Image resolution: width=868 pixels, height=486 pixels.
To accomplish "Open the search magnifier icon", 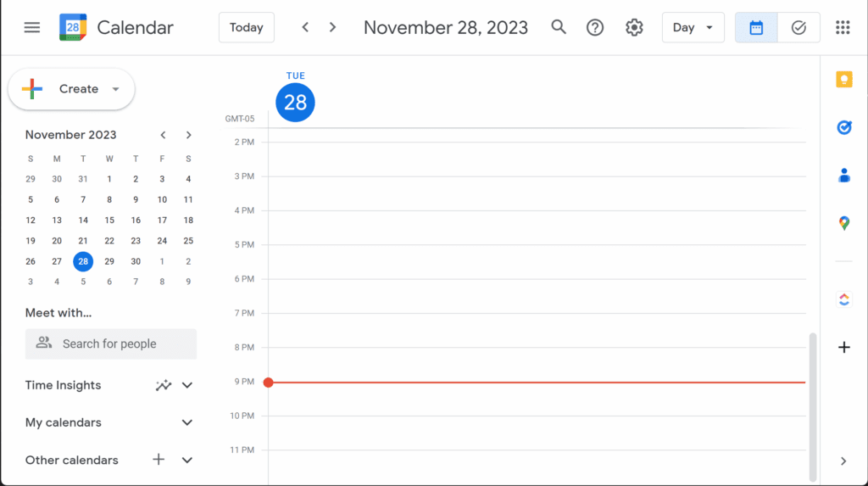I will click(559, 27).
